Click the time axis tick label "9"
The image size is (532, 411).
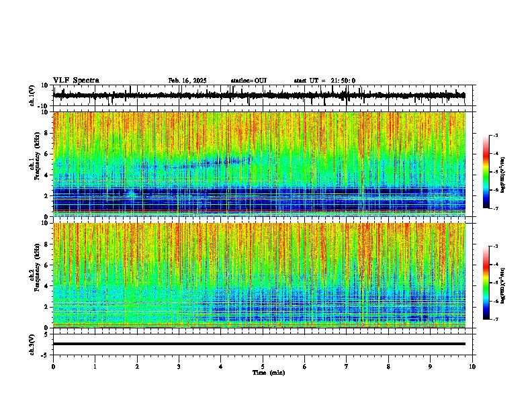(430, 367)
